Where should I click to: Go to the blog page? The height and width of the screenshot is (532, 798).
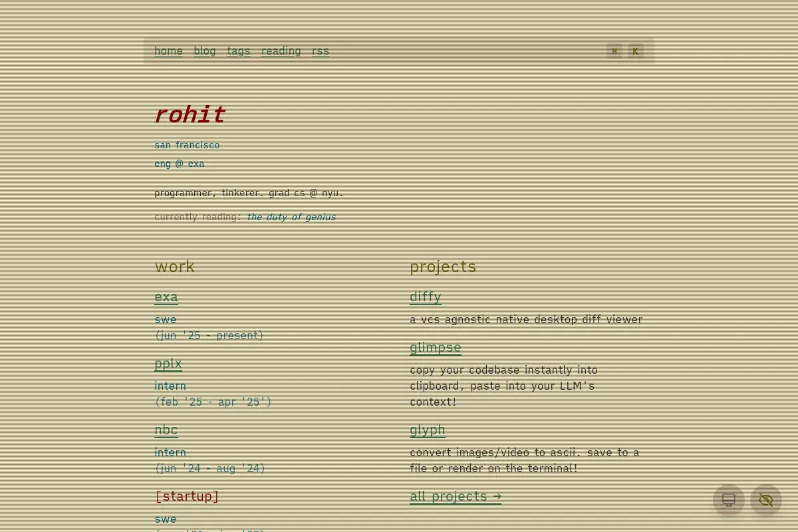pyautogui.click(x=205, y=51)
